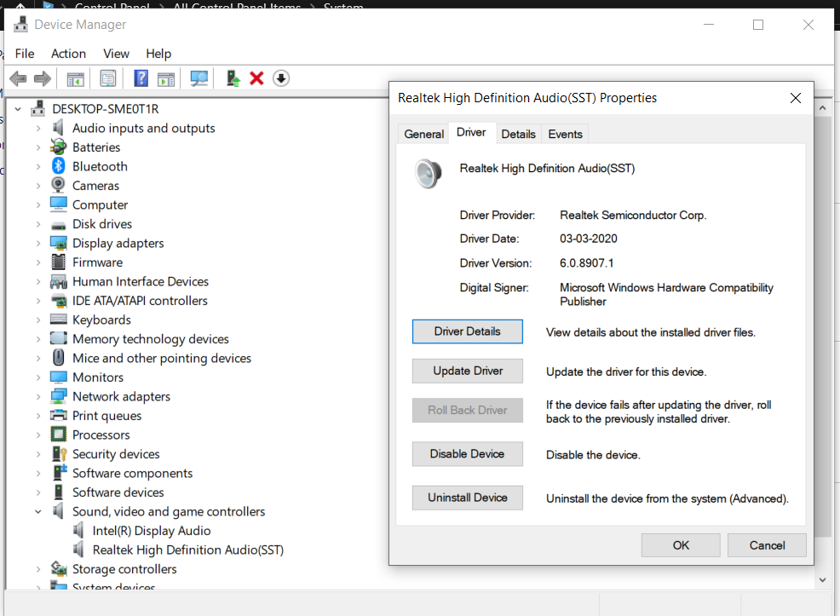
Task: Select the Keyboards category icon
Action: (x=59, y=320)
